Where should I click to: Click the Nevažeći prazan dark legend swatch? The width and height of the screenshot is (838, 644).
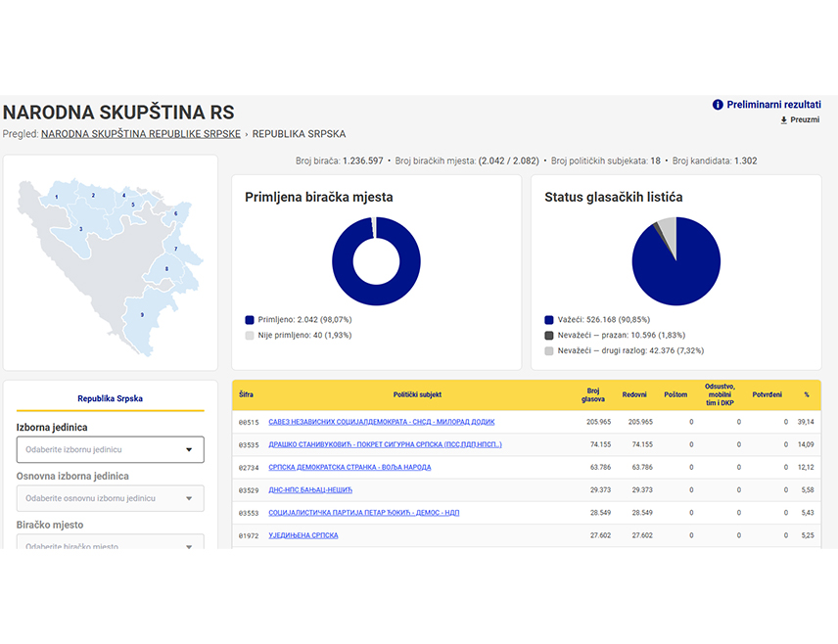[x=549, y=336]
